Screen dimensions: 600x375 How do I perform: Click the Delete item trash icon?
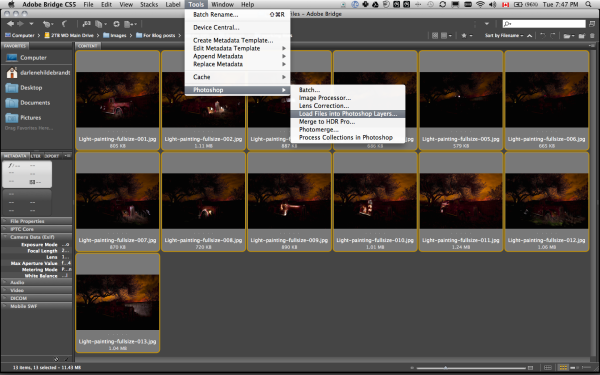point(592,36)
